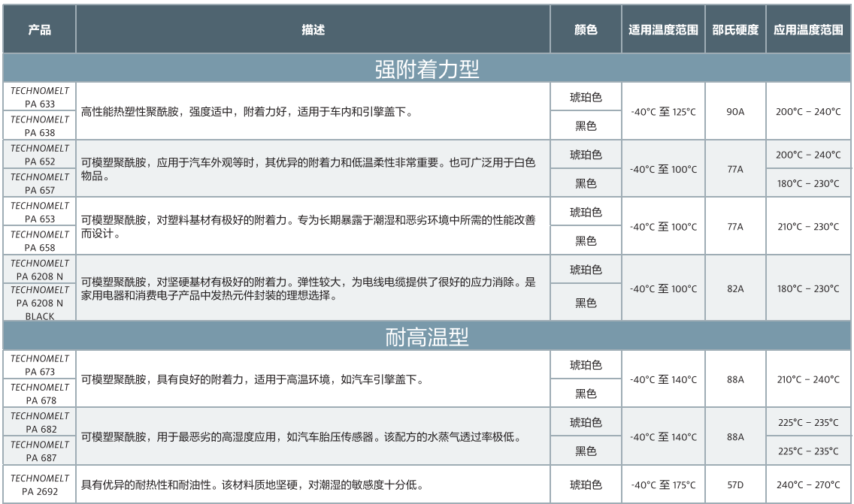Select -40°C 至 100°C cell in PA 6208 N row

(663, 288)
